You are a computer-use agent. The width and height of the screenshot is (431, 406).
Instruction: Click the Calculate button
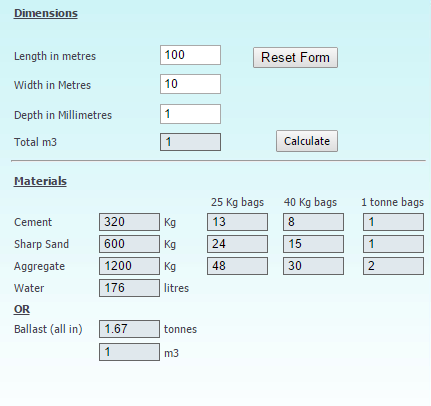point(307,141)
